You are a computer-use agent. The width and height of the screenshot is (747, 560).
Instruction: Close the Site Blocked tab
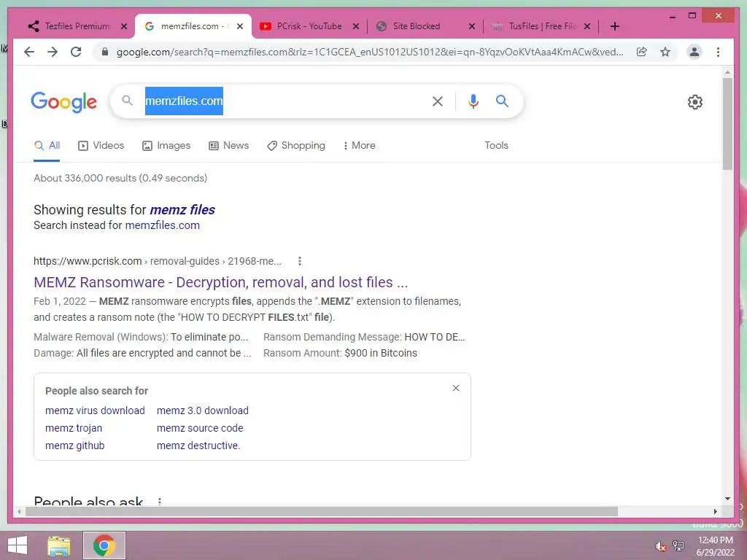pyautogui.click(x=472, y=27)
